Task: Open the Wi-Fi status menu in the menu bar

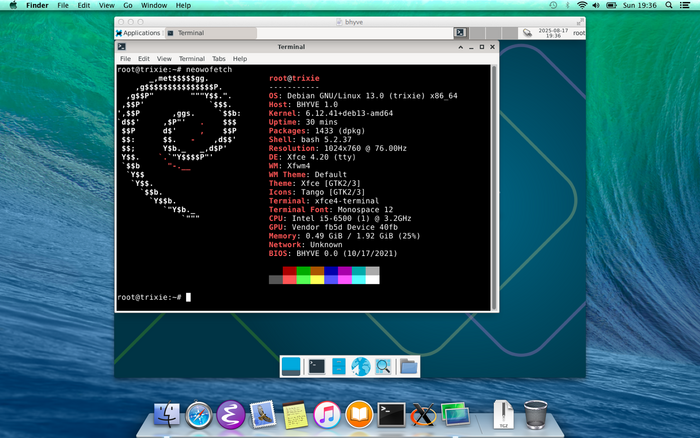Action: pos(582,5)
